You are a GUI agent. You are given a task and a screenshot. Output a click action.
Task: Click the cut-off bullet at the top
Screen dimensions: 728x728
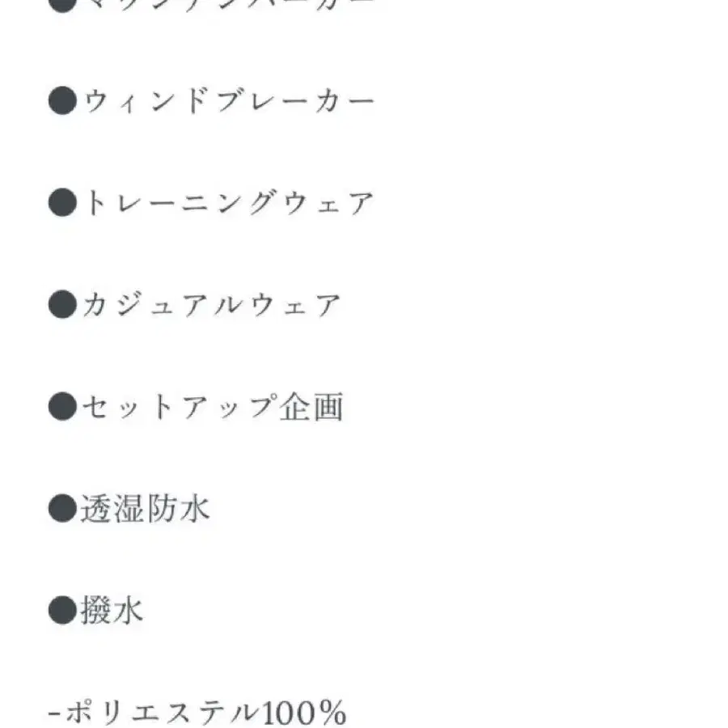point(61,3)
